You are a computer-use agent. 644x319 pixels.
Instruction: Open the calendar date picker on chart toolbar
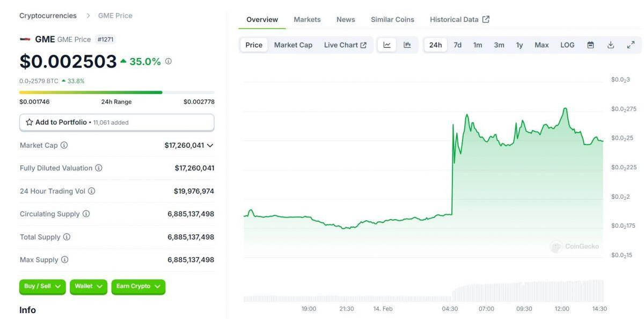pos(590,45)
